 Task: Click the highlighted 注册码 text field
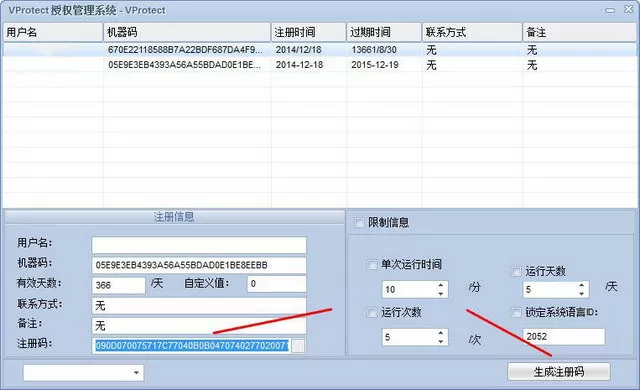[x=192, y=346]
